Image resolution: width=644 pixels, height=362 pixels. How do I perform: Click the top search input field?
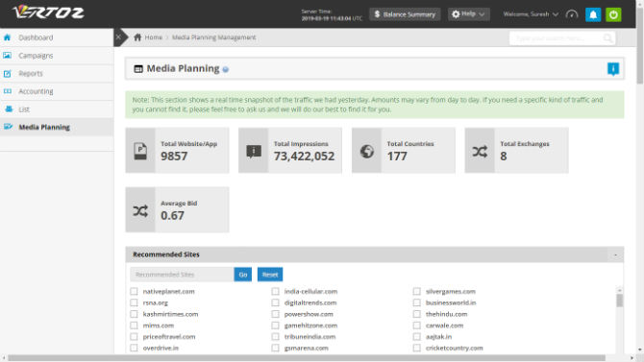click(557, 38)
